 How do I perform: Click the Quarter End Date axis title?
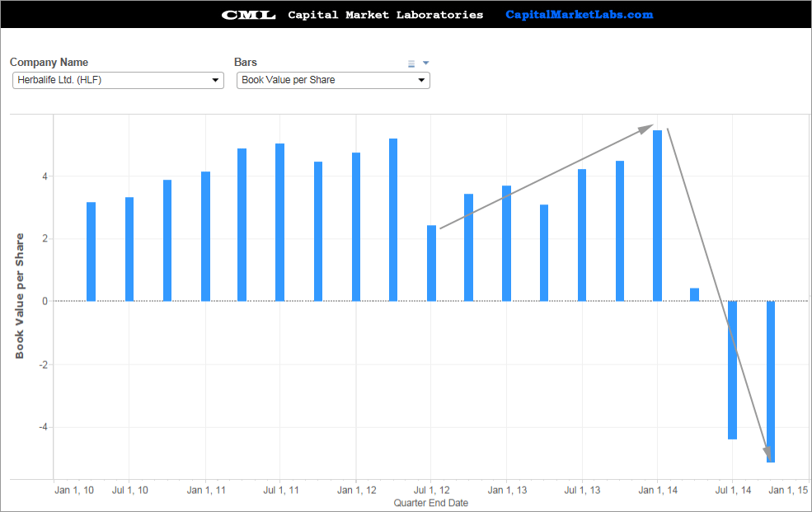pos(431,503)
